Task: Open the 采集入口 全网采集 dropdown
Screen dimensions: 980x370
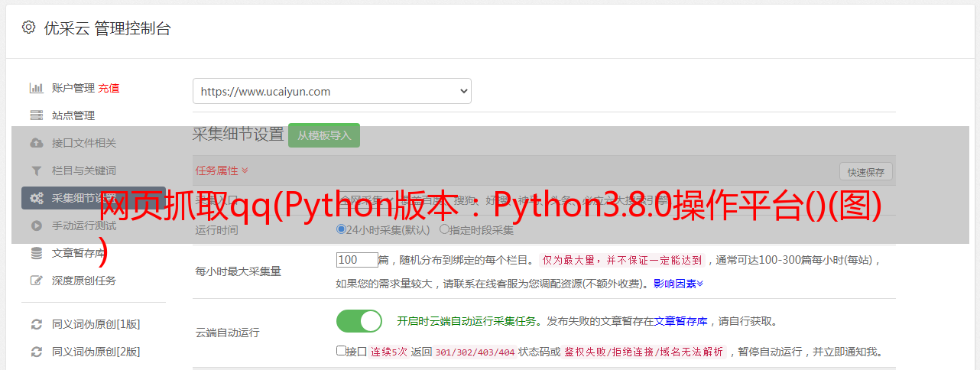Action: click(x=367, y=201)
